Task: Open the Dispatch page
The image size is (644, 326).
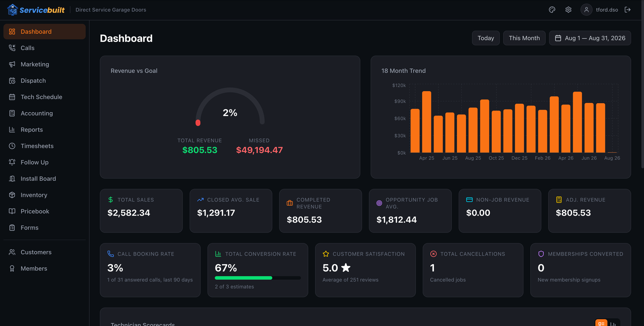Action: click(44, 80)
